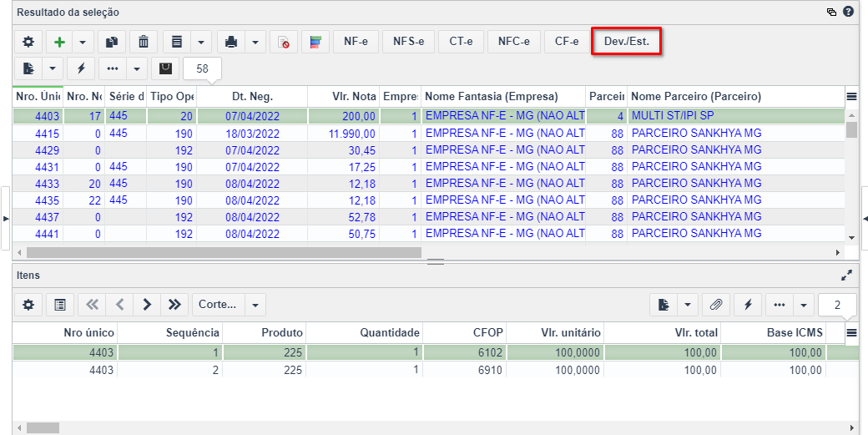Maximize the Itens panel with expand arrows
Viewport: 868px width, 435px height.
point(846,275)
